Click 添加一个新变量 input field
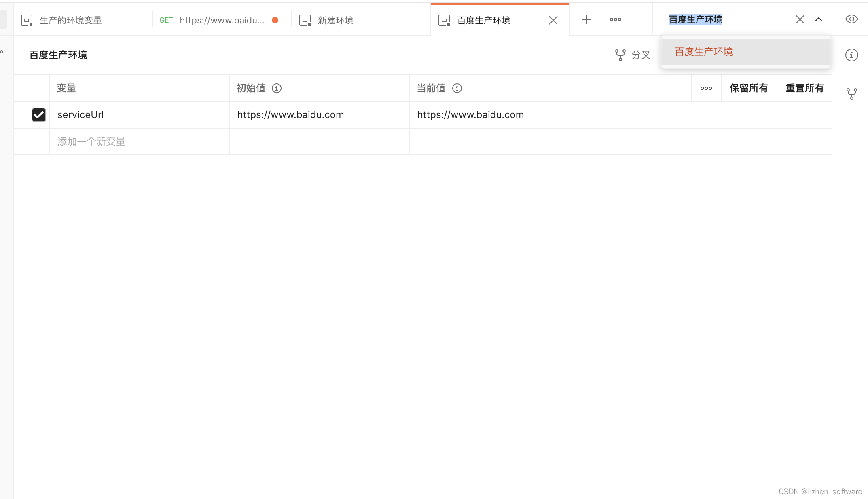 140,141
